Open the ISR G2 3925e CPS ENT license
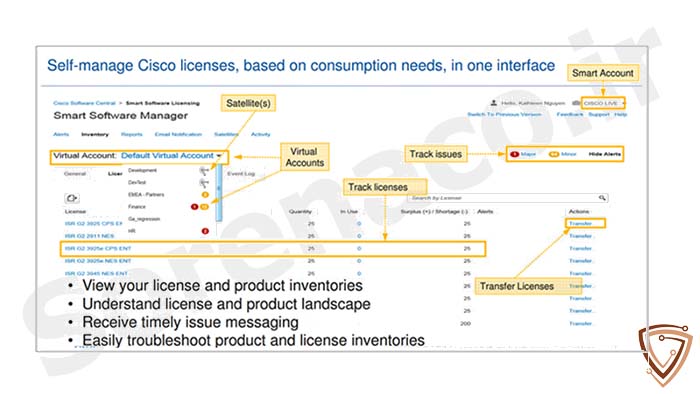The height and width of the screenshot is (394, 700). pos(98,248)
